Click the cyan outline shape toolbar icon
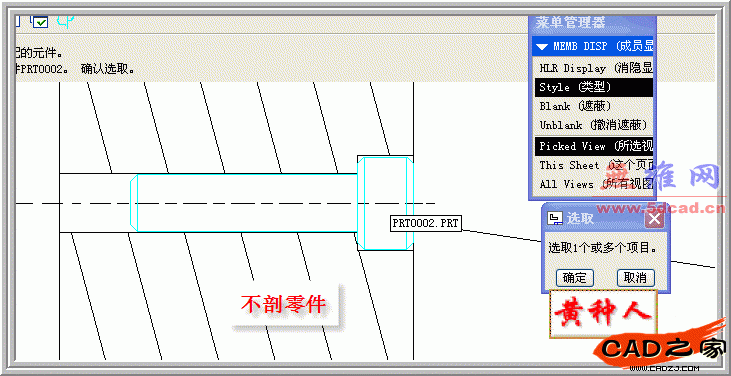Image resolution: width=731 pixels, height=376 pixels. pos(65,20)
